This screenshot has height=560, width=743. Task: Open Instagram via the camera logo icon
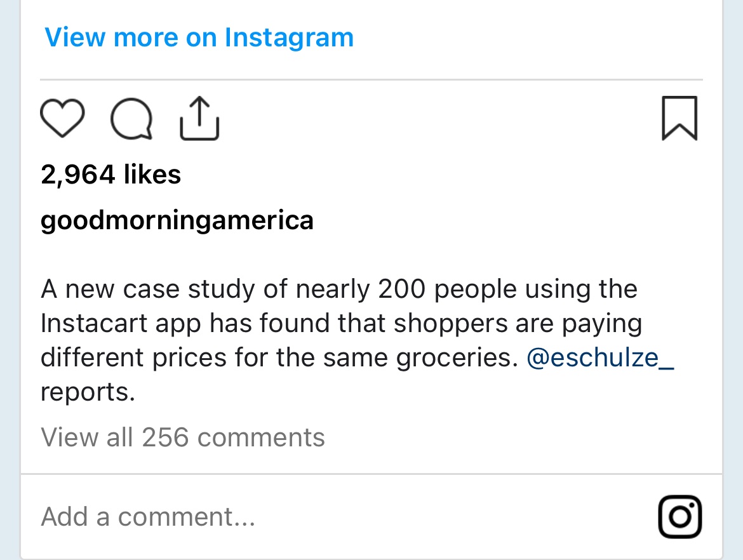point(679,517)
